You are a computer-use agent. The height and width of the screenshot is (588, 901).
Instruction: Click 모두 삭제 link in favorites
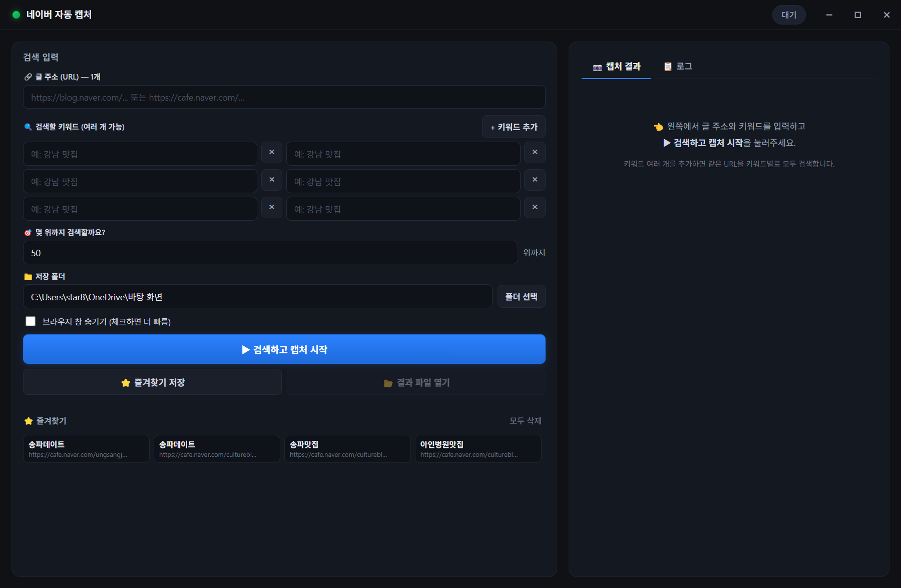point(526,421)
